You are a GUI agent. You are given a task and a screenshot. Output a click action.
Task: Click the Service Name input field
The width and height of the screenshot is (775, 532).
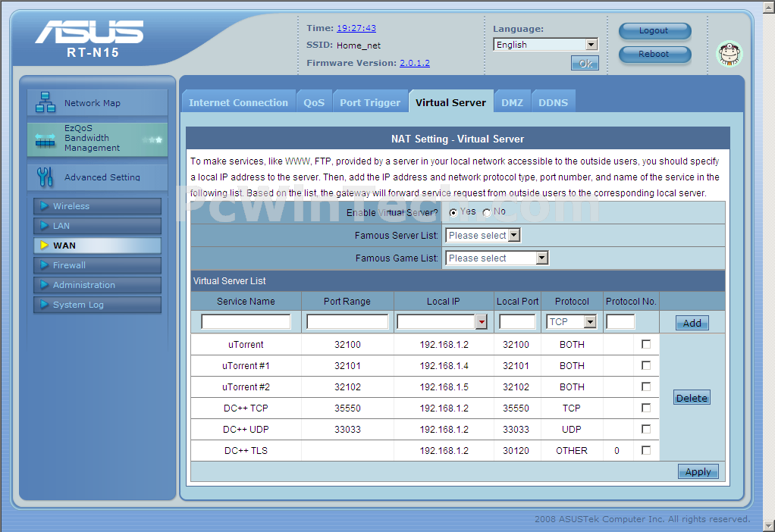pos(246,322)
